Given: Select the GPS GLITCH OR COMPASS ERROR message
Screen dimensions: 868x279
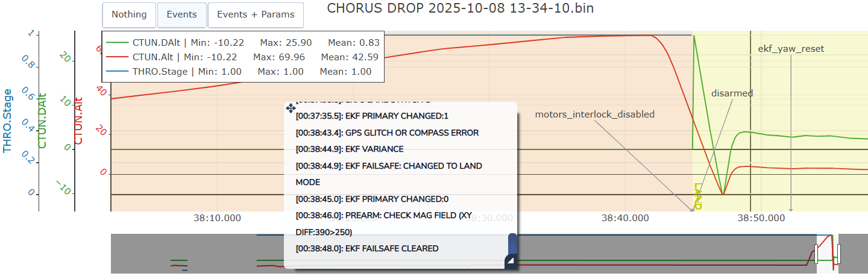Looking at the screenshot, I should (x=387, y=133).
